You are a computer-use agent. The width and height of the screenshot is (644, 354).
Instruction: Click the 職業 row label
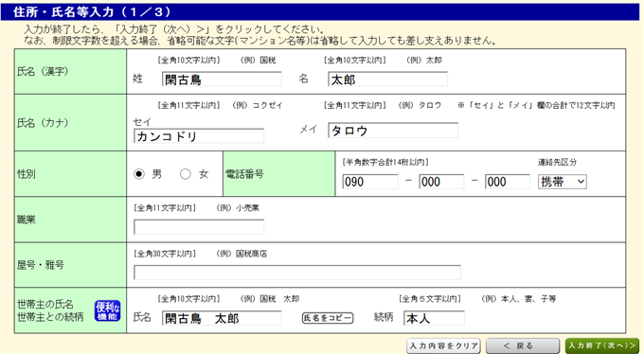(27, 220)
